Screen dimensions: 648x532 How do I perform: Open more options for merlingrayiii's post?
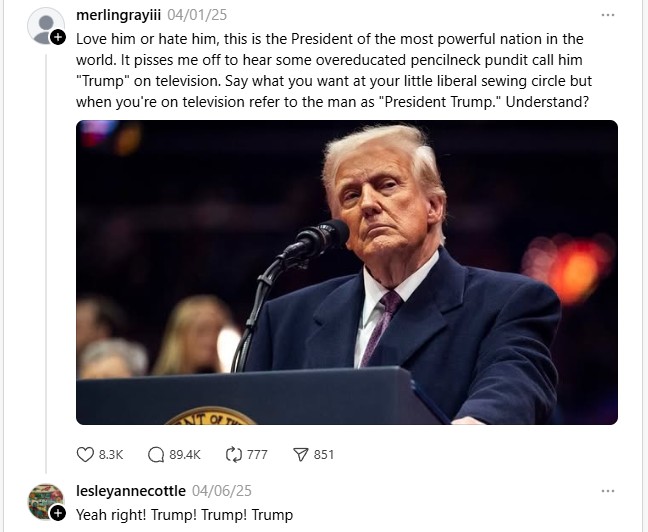(608, 16)
